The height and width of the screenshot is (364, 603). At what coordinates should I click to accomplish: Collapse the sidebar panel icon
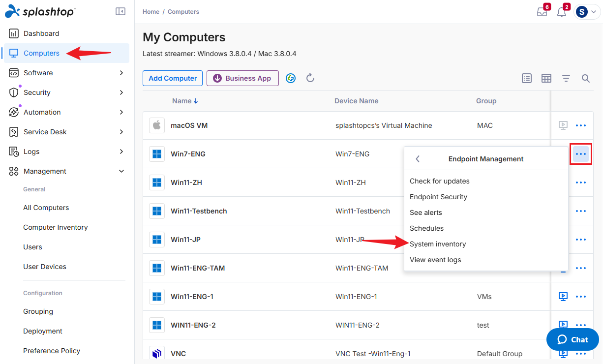tap(121, 11)
